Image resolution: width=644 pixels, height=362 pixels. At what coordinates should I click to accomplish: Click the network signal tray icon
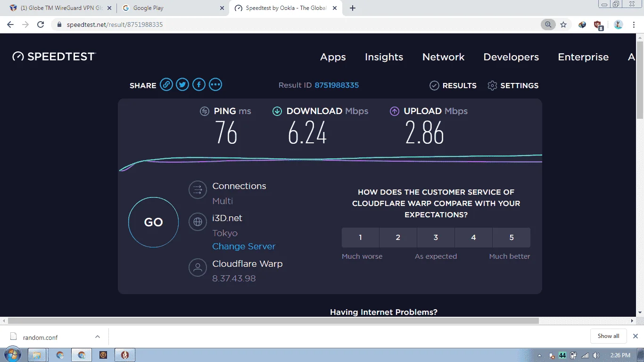tap(585, 355)
